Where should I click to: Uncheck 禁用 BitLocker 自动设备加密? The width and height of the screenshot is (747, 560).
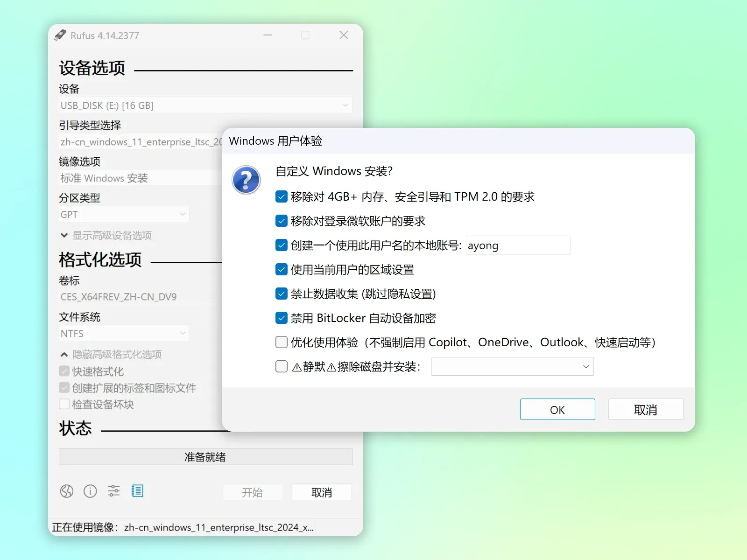point(282,318)
